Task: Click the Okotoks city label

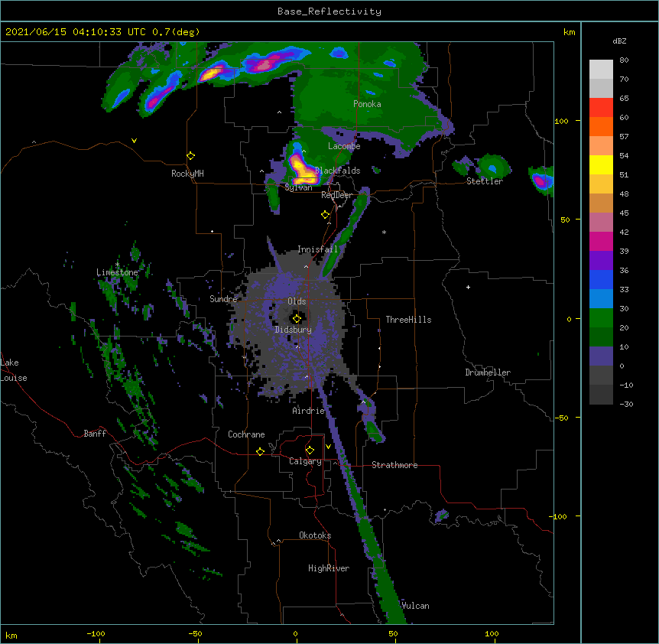Action: point(315,535)
